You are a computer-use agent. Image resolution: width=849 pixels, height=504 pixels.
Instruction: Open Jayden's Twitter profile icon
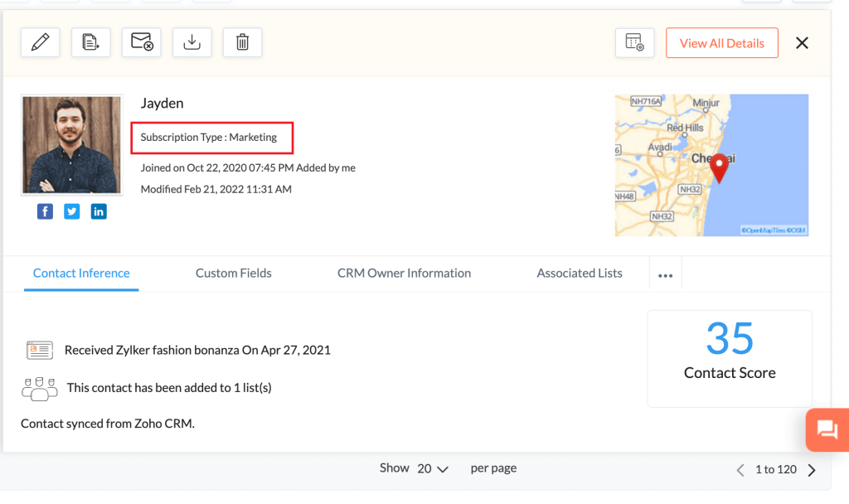click(x=72, y=211)
